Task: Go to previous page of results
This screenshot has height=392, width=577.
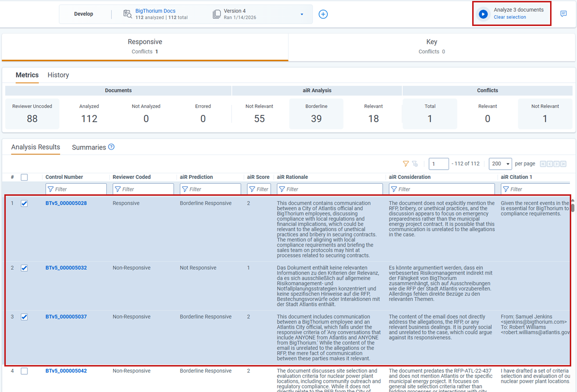Action: (550, 164)
